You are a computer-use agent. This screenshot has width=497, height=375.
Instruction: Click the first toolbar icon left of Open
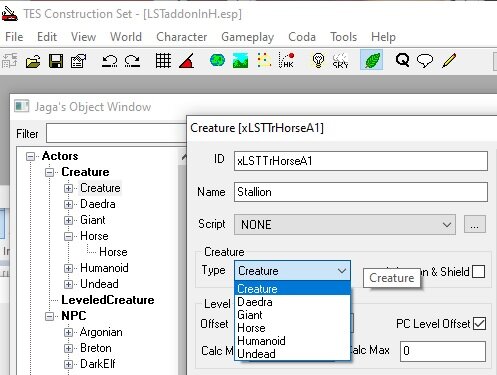pyautogui.click(x=10, y=61)
